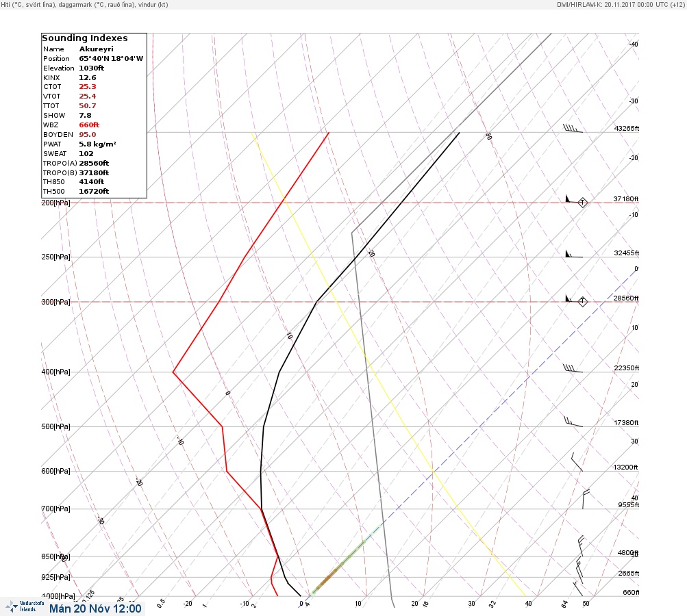Click the TTOT value 50.7
Viewport: 687px width, 616px height.
coord(88,106)
